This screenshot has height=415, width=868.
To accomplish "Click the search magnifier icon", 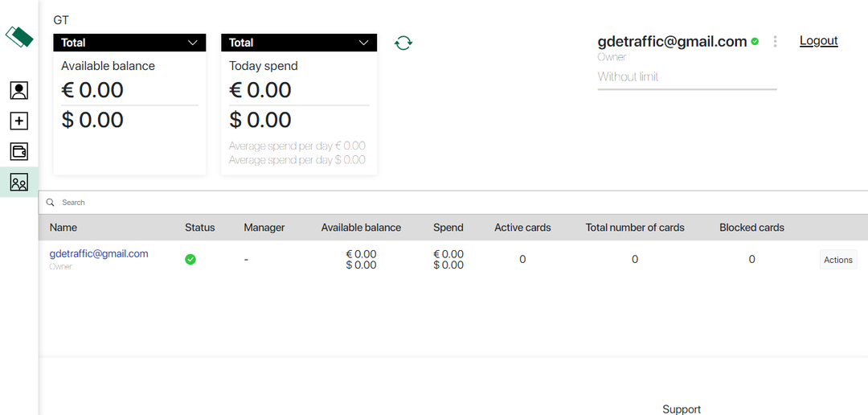I will [51, 203].
